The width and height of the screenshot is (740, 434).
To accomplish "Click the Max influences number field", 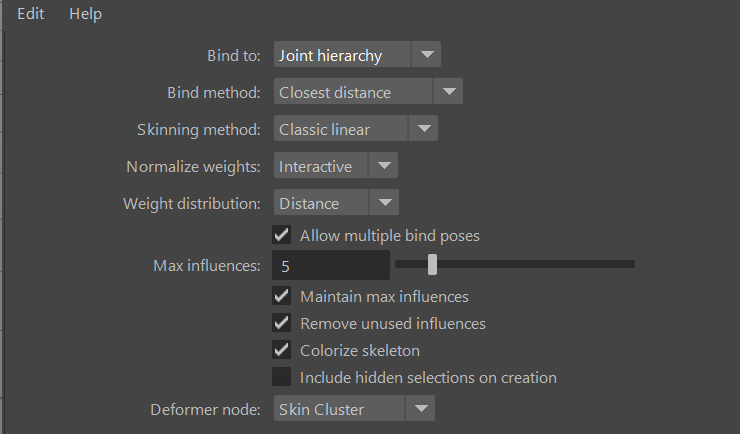I will [331, 266].
